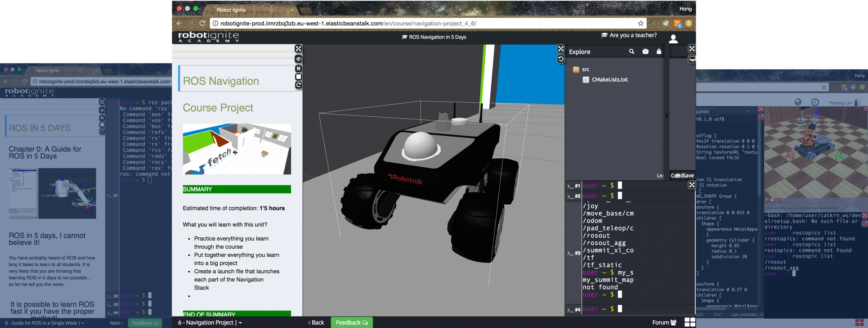Expand the src folder in Explore
The image size is (868, 328).
point(581,69)
